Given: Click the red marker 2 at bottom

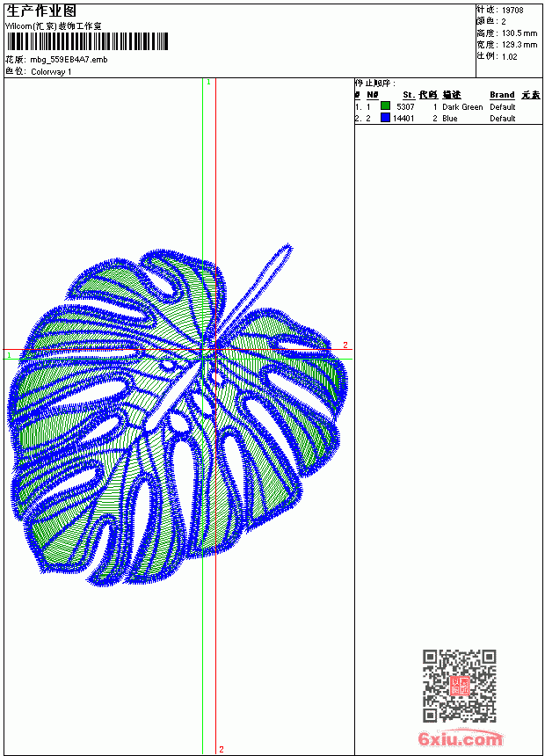Looking at the screenshot, I should tap(222, 749).
